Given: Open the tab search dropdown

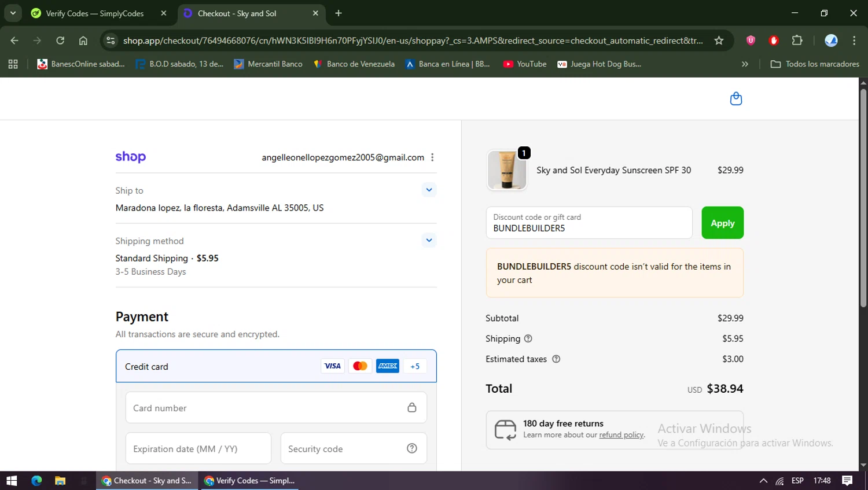Looking at the screenshot, I should tap(13, 13).
